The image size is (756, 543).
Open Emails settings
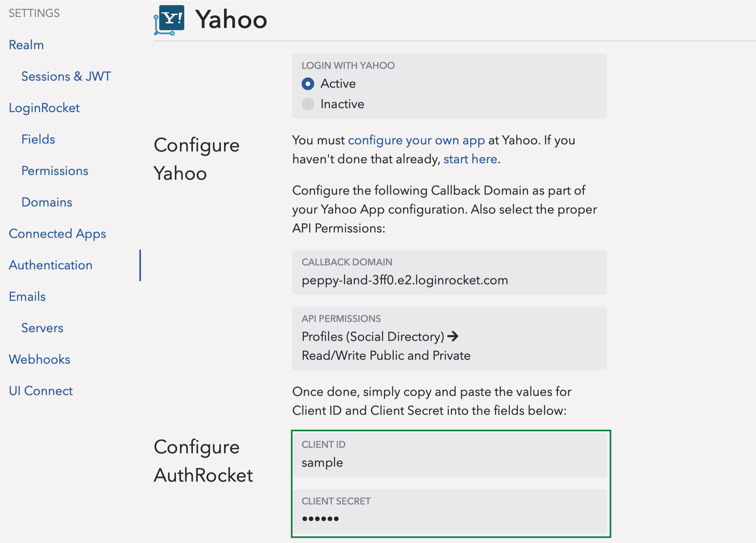(27, 297)
